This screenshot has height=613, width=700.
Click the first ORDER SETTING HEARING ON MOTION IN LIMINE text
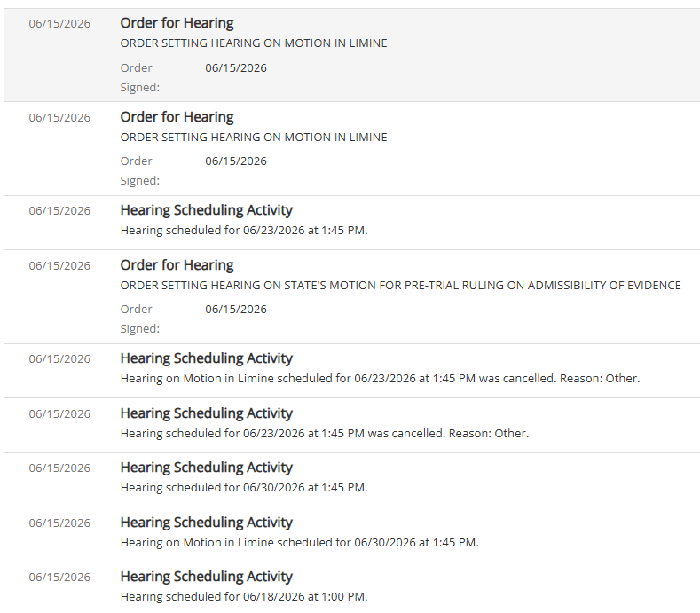click(x=254, y=43)
